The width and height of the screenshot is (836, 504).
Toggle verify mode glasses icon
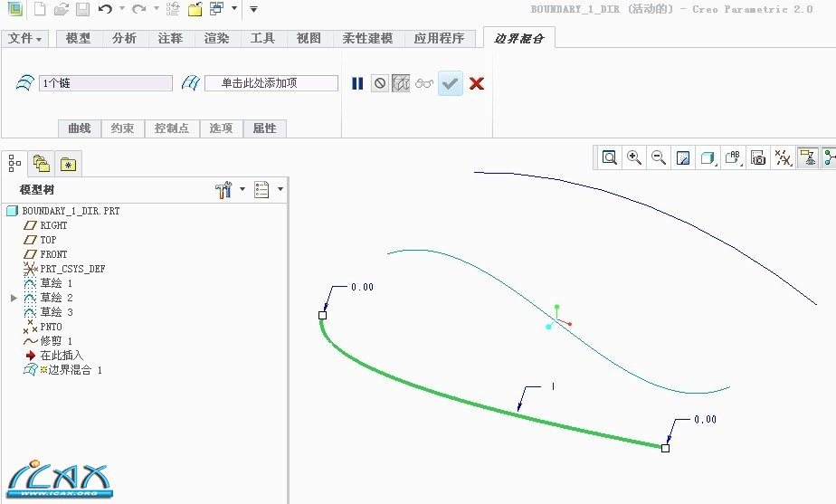click(424, 83)
